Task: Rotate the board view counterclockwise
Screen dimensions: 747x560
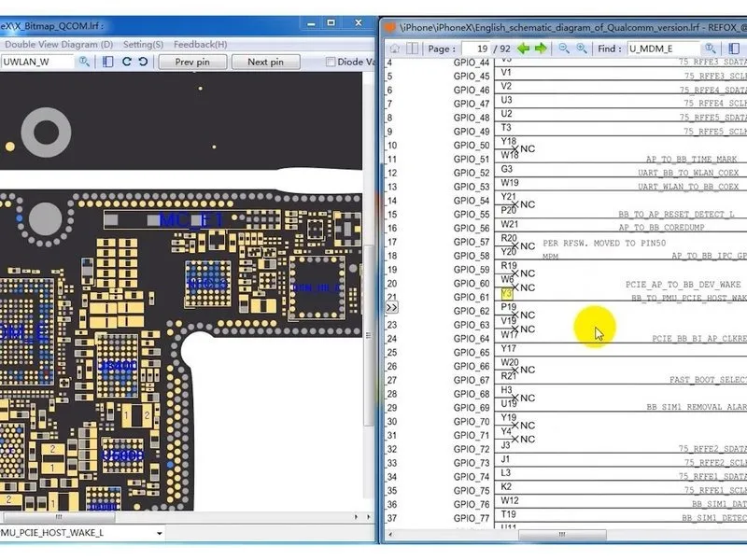Action: click(x=143, y=62)
